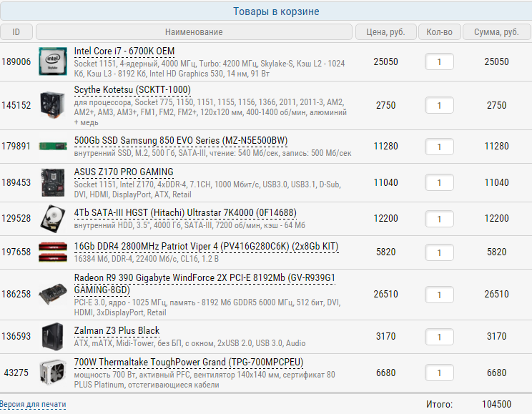This screenshot has height=414, width=532.
Task: Click the Socket 1151, Intel Z170 description of ASUS Z170
Action: [207, 189]
